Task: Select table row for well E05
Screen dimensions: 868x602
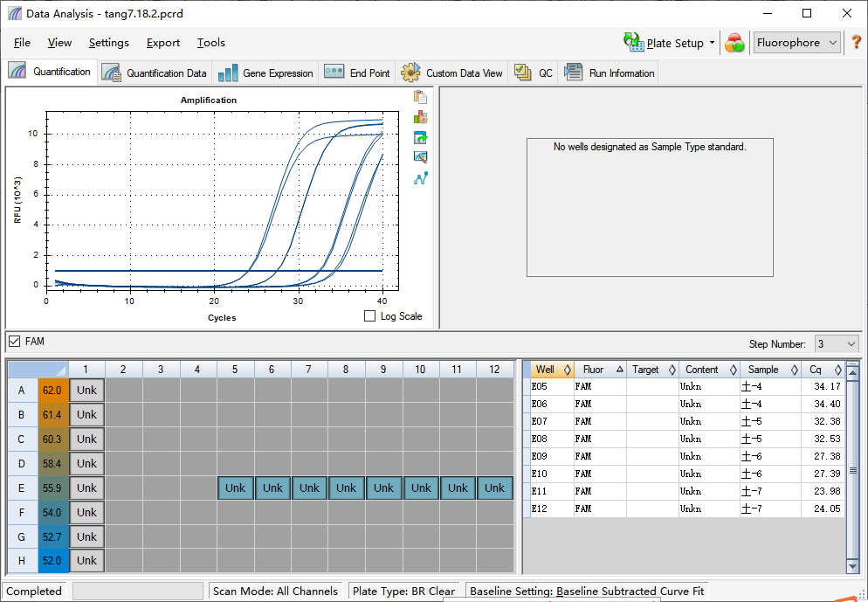Action: pos(685,386)
